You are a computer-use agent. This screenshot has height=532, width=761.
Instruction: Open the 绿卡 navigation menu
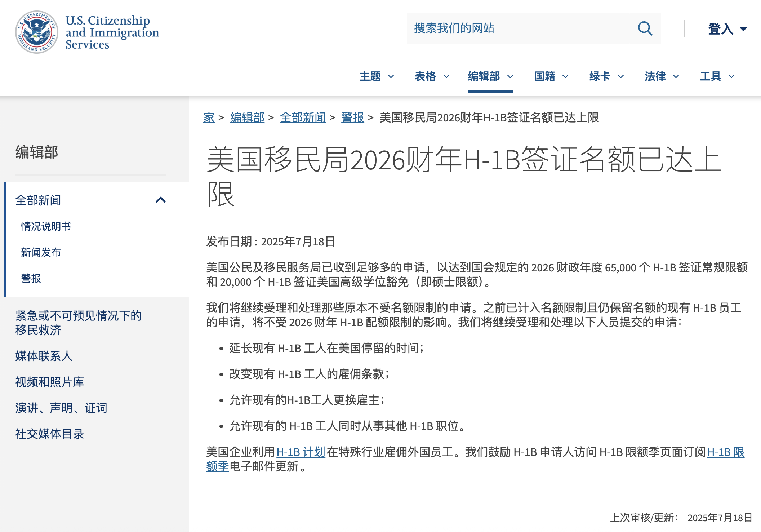606,76
